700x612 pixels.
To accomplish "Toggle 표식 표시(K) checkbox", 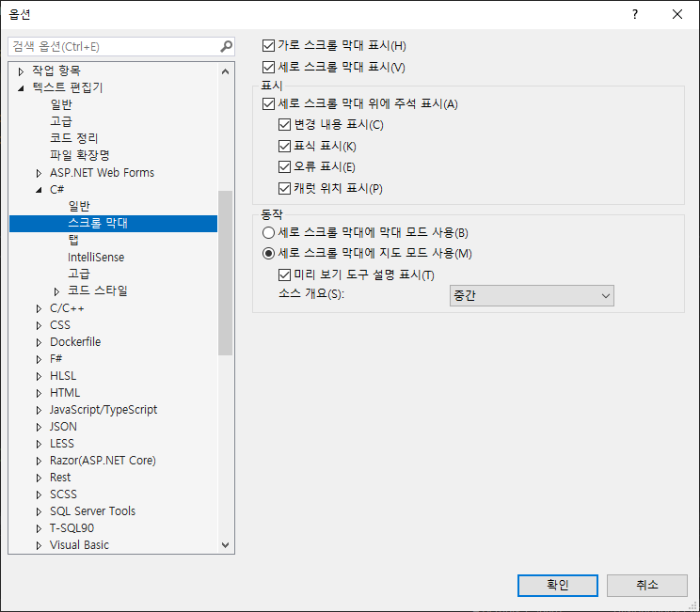I will point(284,146).
